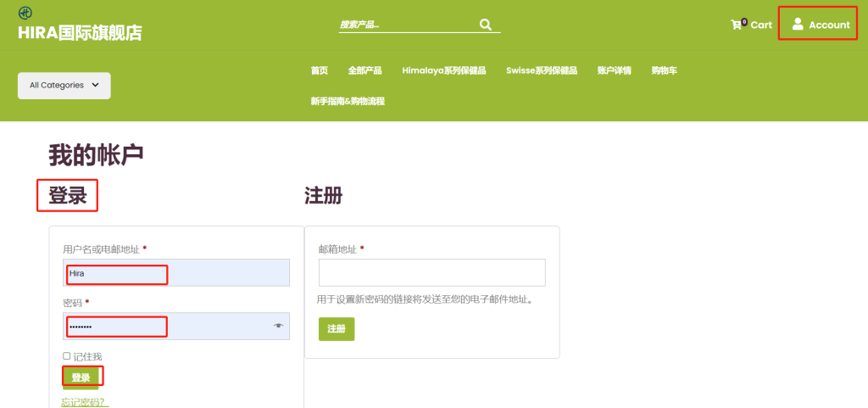Navigate to 账户详情 page
Viewport: 868px width, 408px height.
pyautogui.click(x=614, y=70)
